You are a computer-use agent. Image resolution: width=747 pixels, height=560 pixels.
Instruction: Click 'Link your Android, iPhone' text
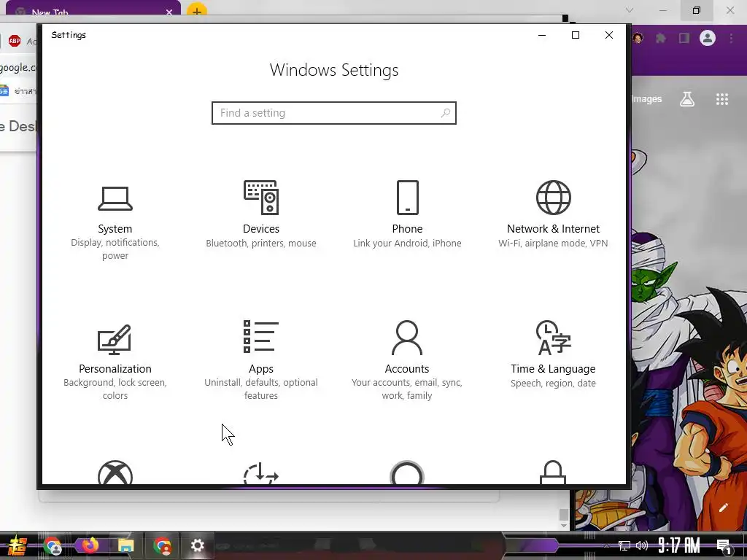point(407,244)
